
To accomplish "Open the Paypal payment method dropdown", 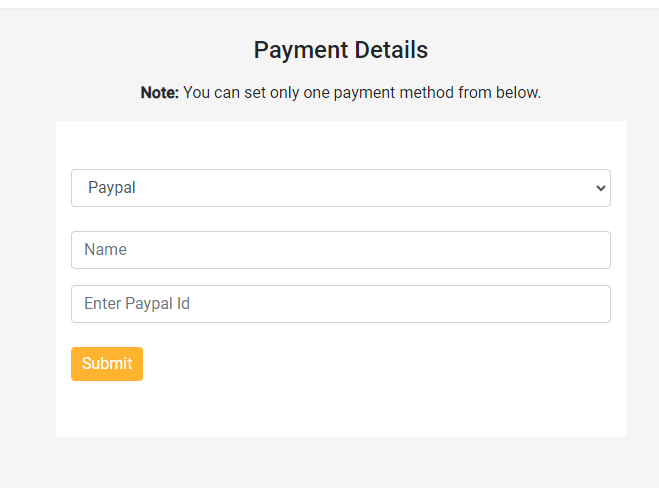I will coord(340,188).
